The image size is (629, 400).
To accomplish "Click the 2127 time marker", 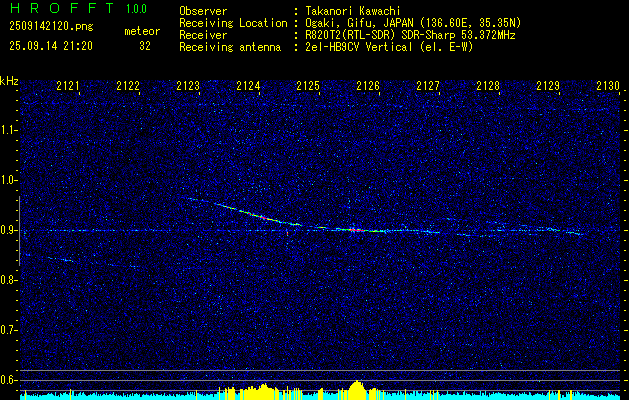I will coord(428,85).
